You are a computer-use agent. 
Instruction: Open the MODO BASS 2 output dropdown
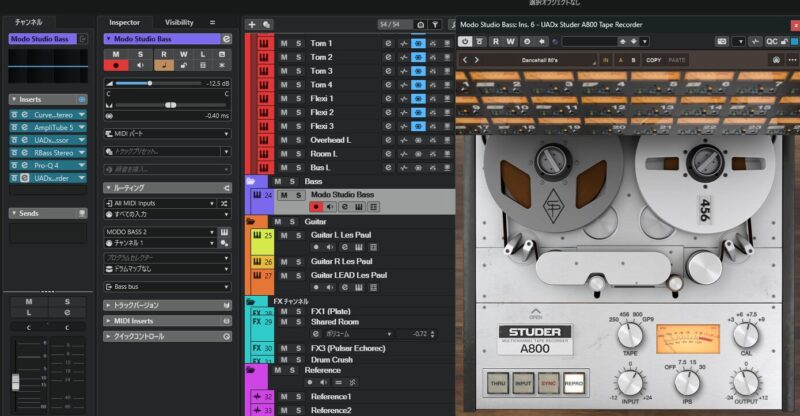[160, 232]
